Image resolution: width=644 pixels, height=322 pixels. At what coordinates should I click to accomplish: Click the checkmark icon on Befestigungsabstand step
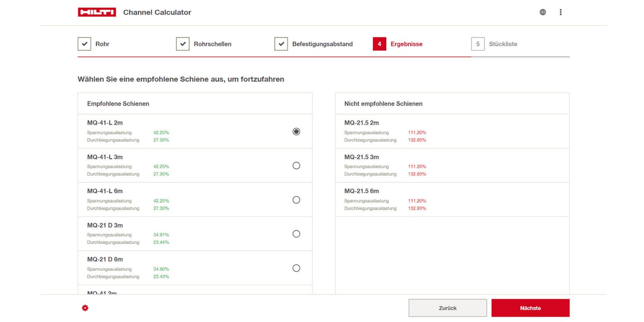point(282,44)
